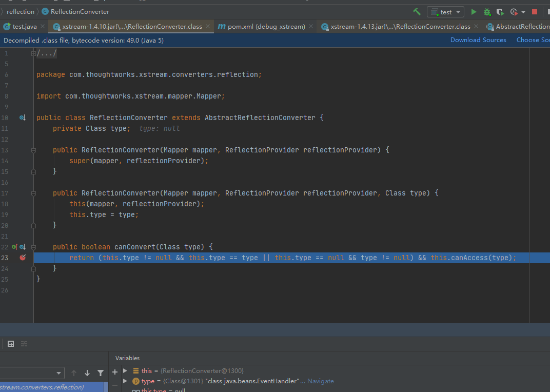The image size is (550, 392).
Task: Close the xstream-1.4.10 ReflectionConverter.class tab
Action: click(x=208, y=26)
